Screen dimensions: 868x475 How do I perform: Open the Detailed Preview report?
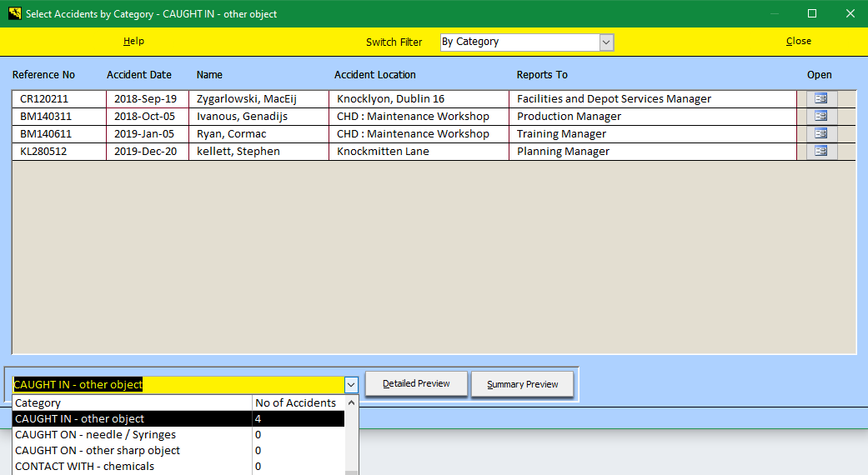(416, 384)
